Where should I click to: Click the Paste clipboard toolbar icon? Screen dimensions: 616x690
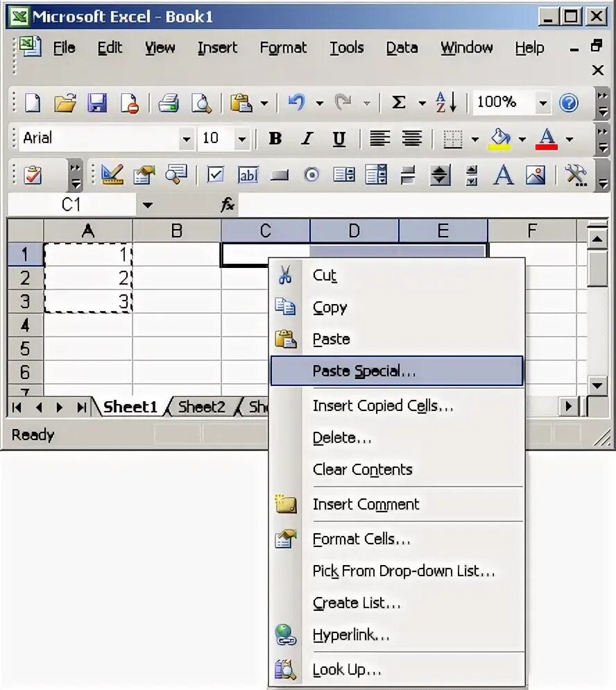click(241, 103)
